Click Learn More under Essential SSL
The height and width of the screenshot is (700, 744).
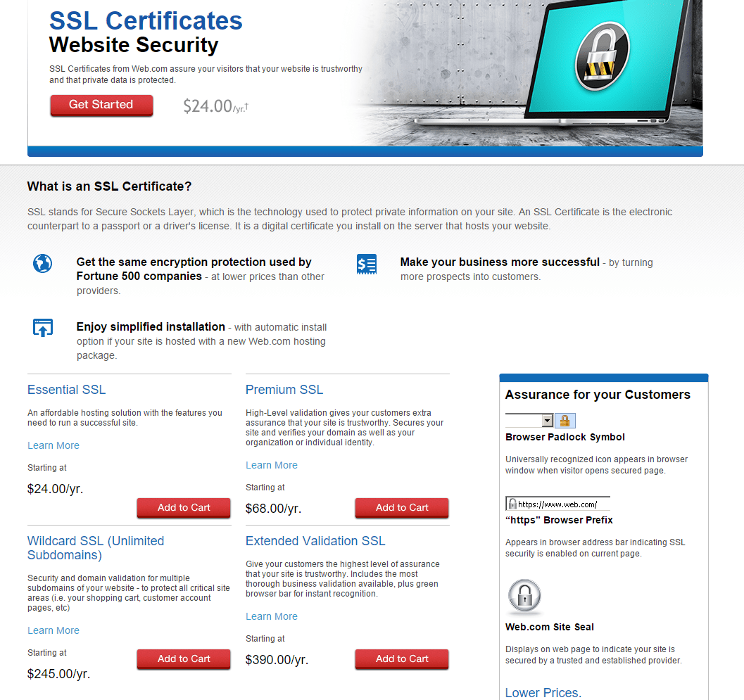pyautogui.click(x=53, y=446)
